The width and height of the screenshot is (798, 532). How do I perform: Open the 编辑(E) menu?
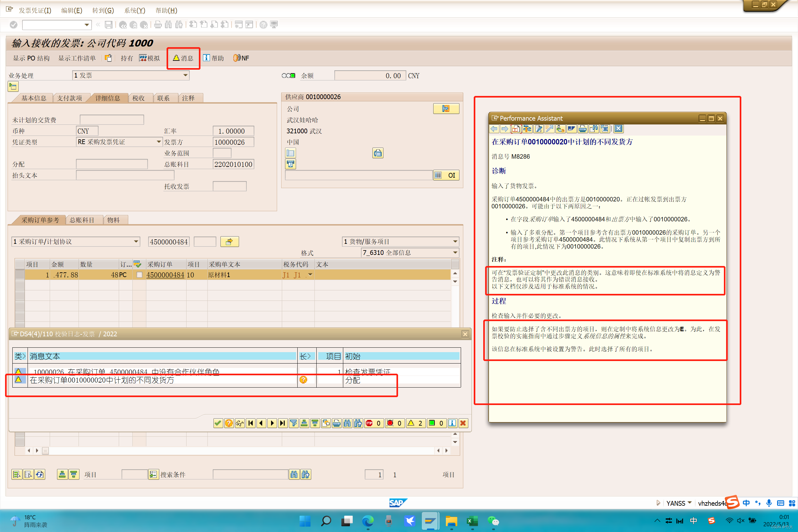pos(72,10)
